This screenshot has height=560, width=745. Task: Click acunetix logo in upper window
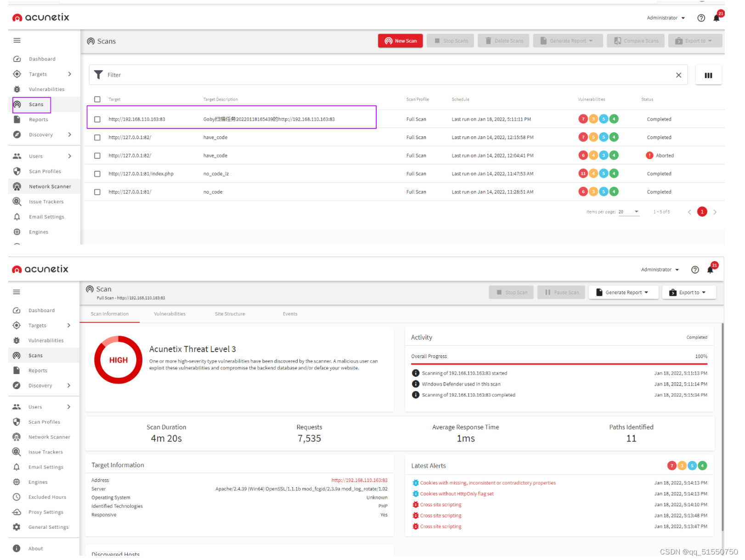41,17
